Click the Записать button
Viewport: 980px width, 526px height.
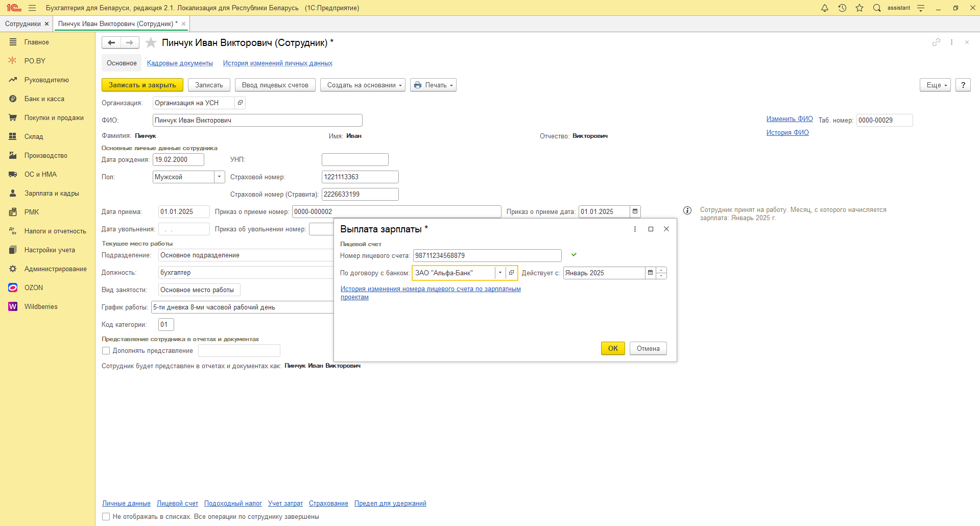point(209,85)
